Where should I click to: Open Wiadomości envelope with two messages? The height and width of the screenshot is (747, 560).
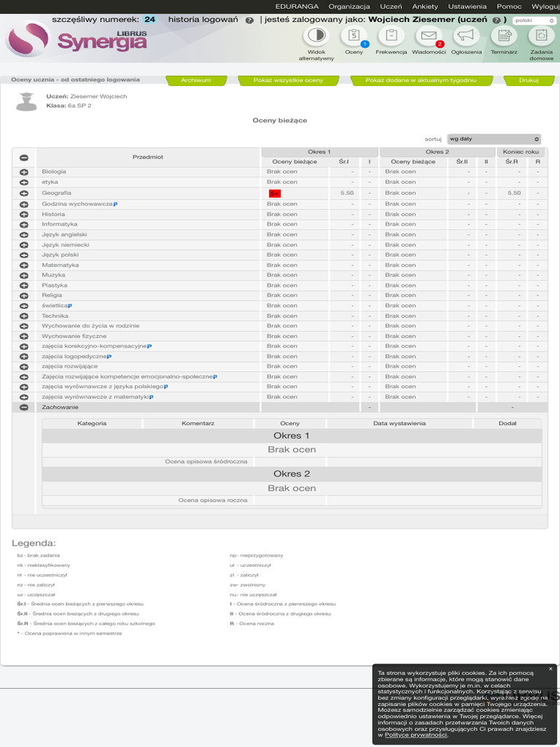click(x=429, y=37)
